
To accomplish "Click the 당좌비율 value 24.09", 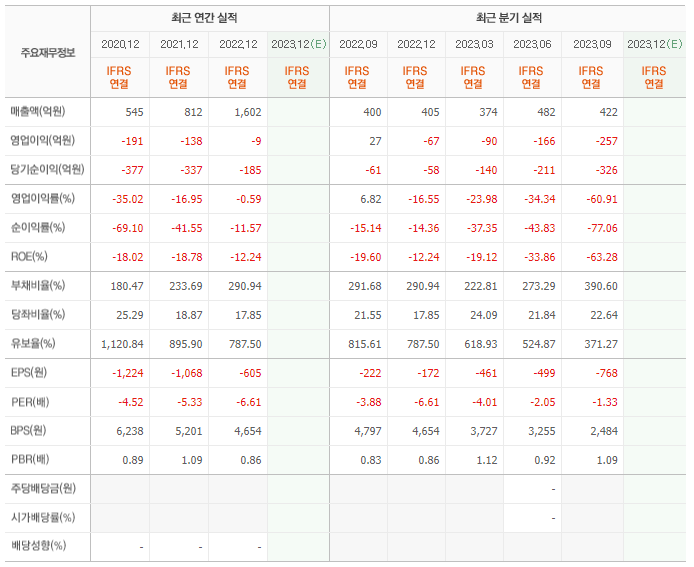I will (484, 315).
